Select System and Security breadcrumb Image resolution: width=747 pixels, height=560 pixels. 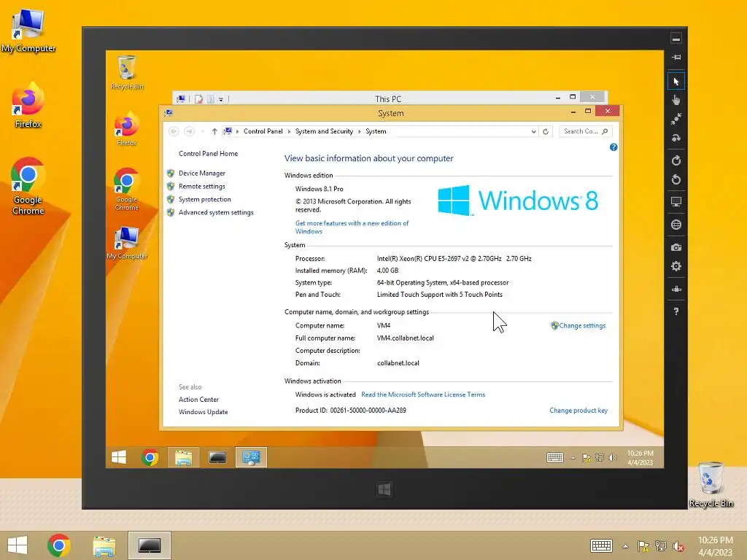(324, 131)
